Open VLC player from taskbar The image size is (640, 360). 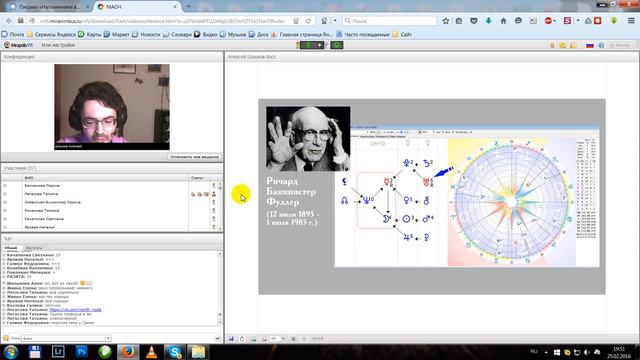[151, 351]
